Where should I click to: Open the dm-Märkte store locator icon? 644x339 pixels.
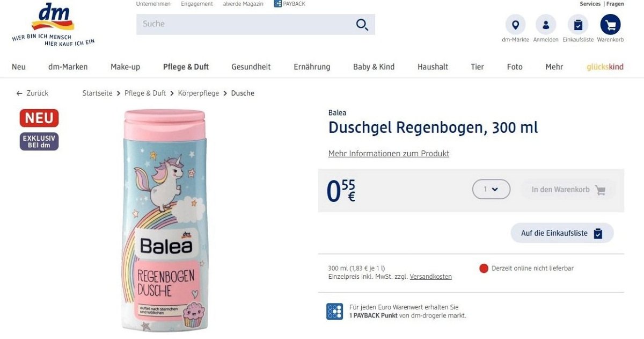515,25
